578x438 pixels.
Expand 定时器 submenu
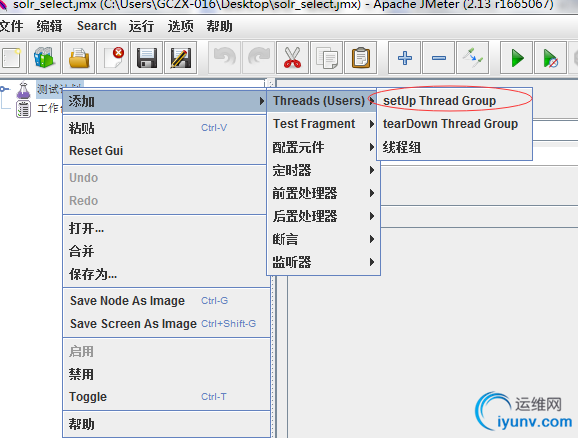[x=323, y=170]
